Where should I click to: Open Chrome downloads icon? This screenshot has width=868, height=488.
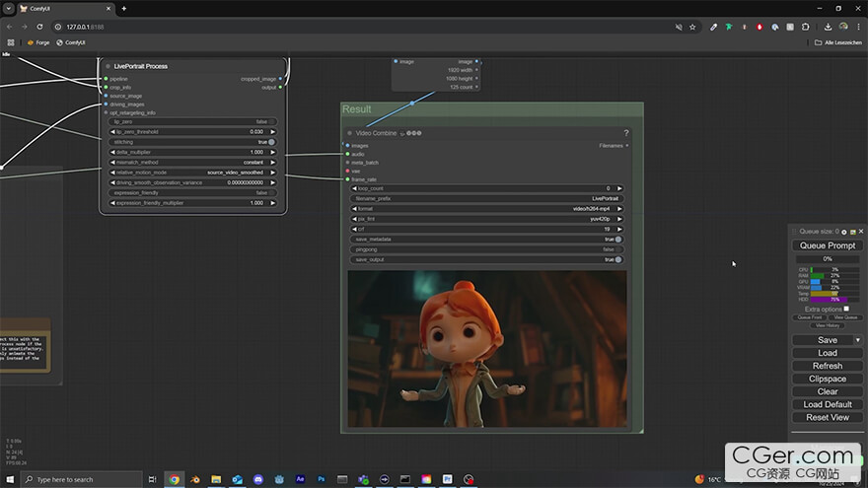coord(828,27)
